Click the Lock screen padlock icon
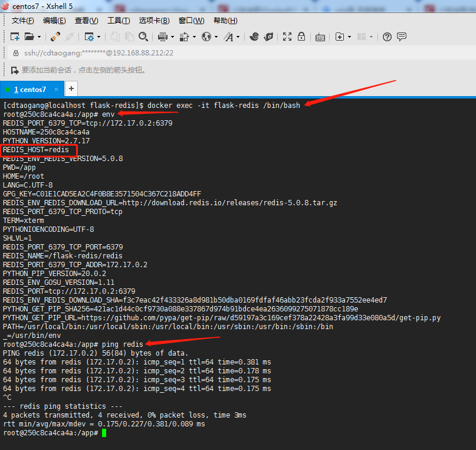Viewport: 476px width, 450px height. click(301, 37)
